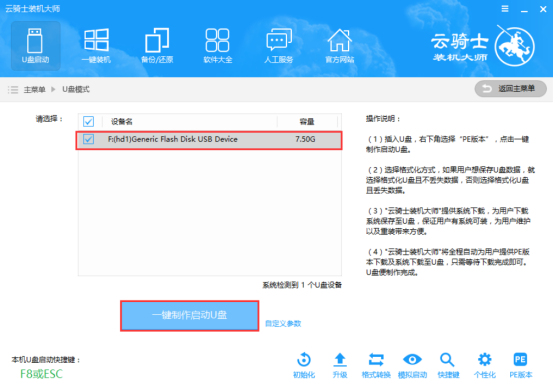
Task: Open the 一键装机 tab
Action: [x=96, y=46]
